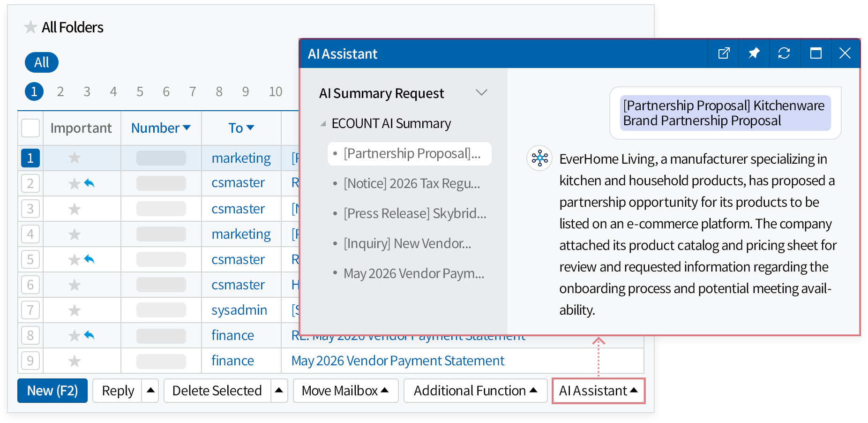Click the Important column header
This screenshot has height=423, width=868.
click(81, 128)
